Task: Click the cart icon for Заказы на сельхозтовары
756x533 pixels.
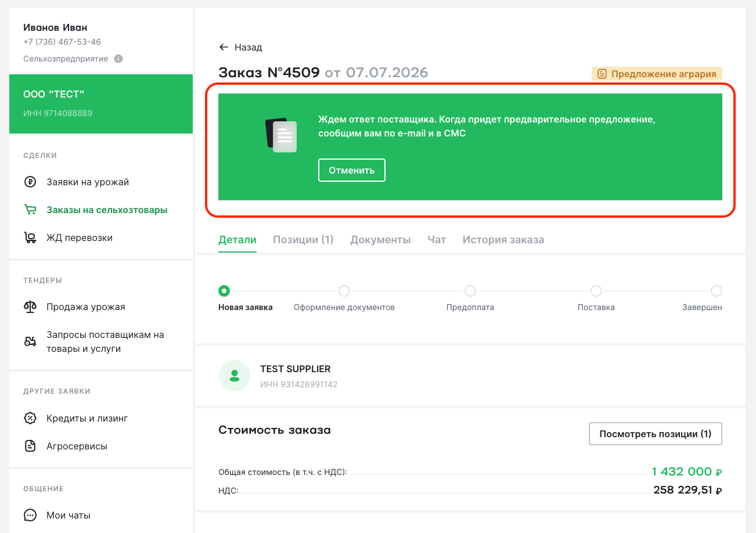Action: tap(30, 210)
